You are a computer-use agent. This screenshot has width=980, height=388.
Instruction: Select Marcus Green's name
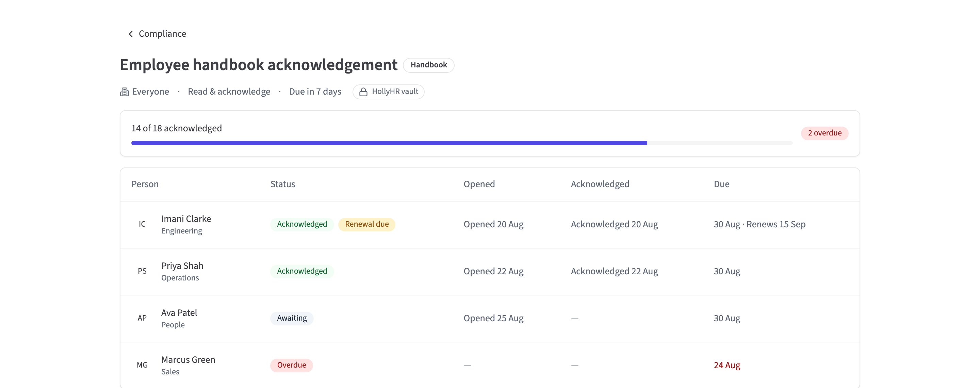(x=188, y=359)
